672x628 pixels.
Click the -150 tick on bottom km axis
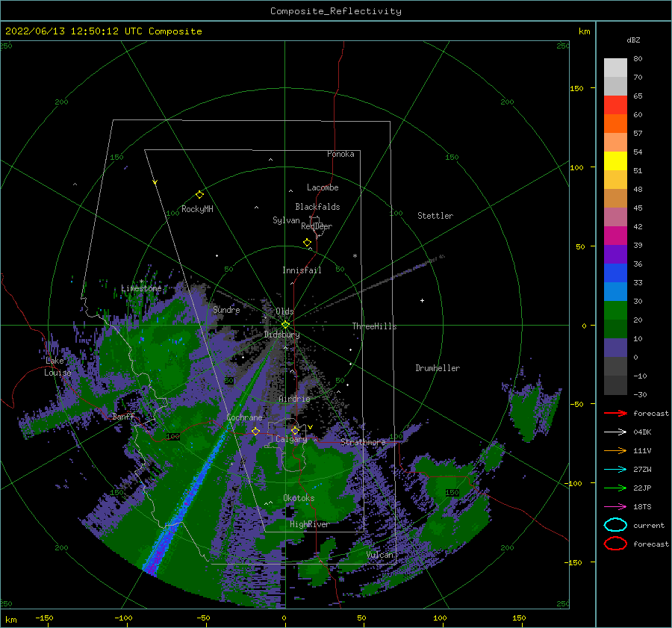click(x=44, y=618)
